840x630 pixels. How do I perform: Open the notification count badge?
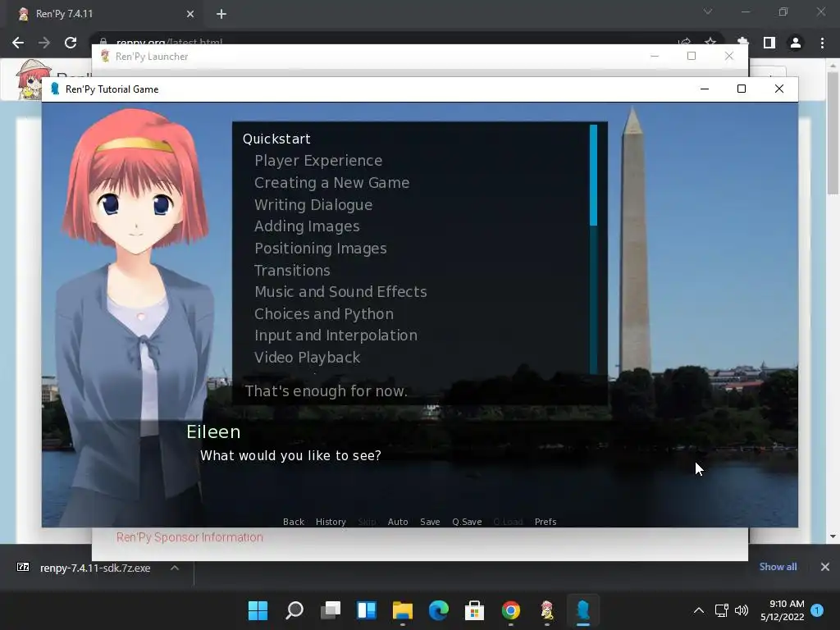pos(817,609)
